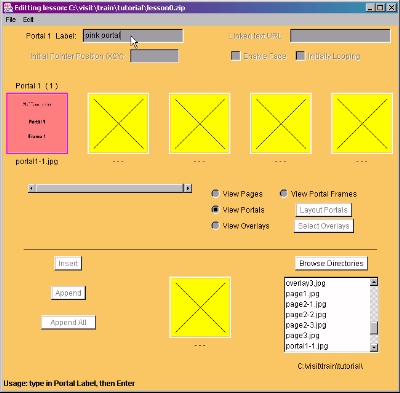Click the file list scroll up arrow

374,282
